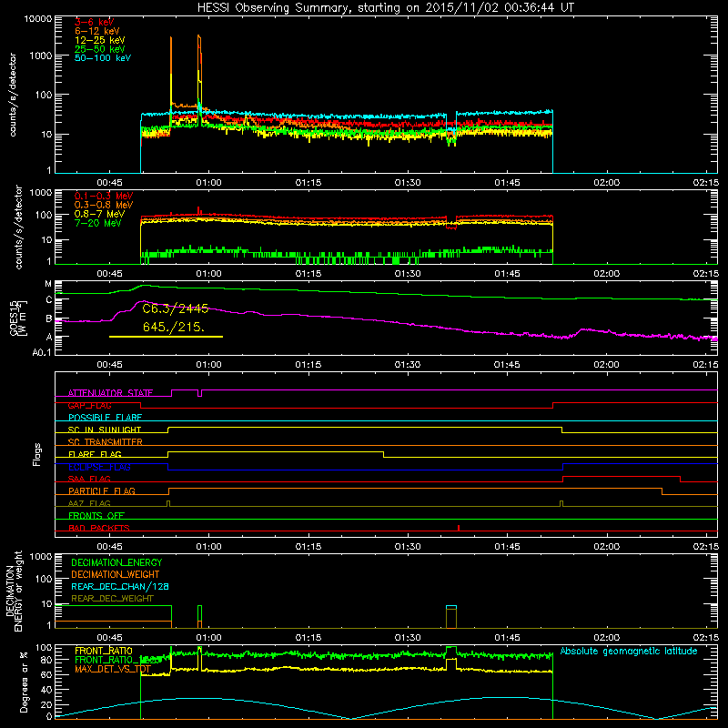Click the red BAD_PACKETS tick marker
Viewport: 728px width, 728px height.
459,528
